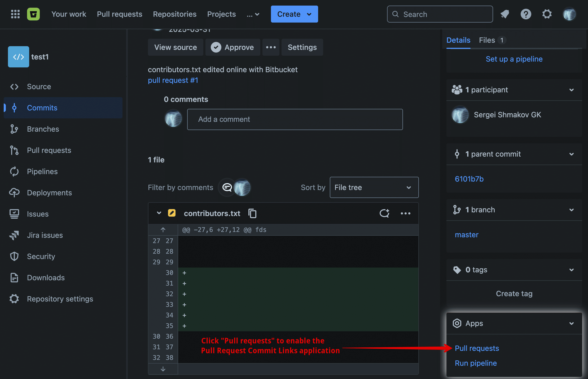Image resolution: width=588 pixels, height=379 pixels.
Task: Click the app switcher grid icon
Action: point(15,14)
